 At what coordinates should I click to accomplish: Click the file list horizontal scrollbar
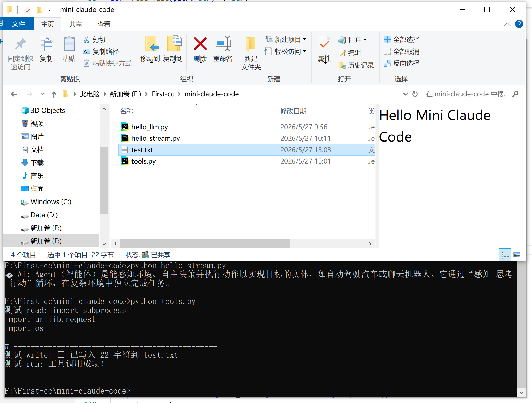[205, 244]
